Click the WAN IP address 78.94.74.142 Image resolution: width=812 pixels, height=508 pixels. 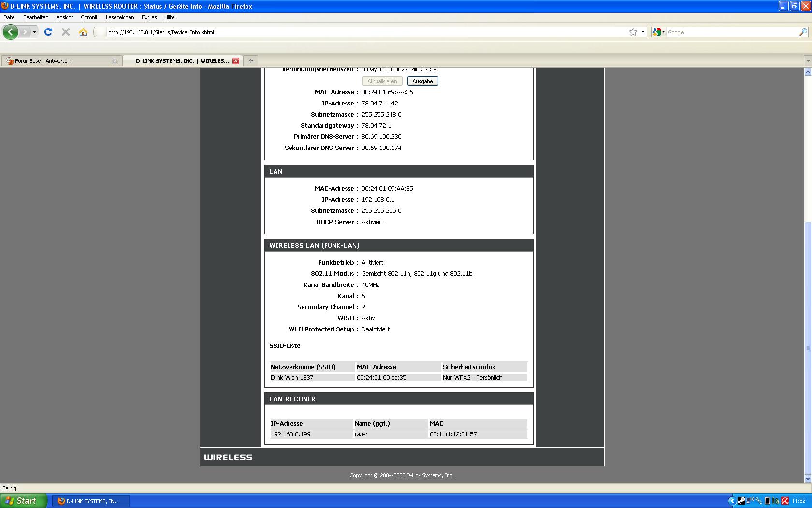click(380, 104)
